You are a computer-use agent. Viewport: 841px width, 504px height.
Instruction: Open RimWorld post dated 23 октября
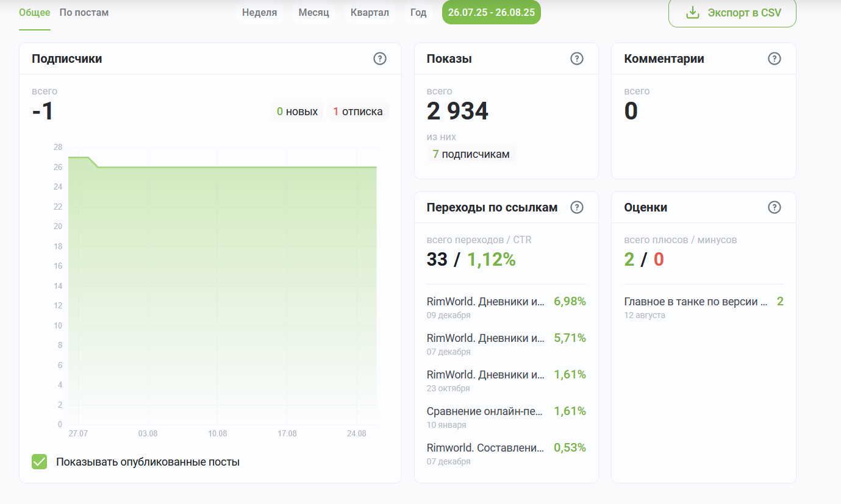click(485, 374)
